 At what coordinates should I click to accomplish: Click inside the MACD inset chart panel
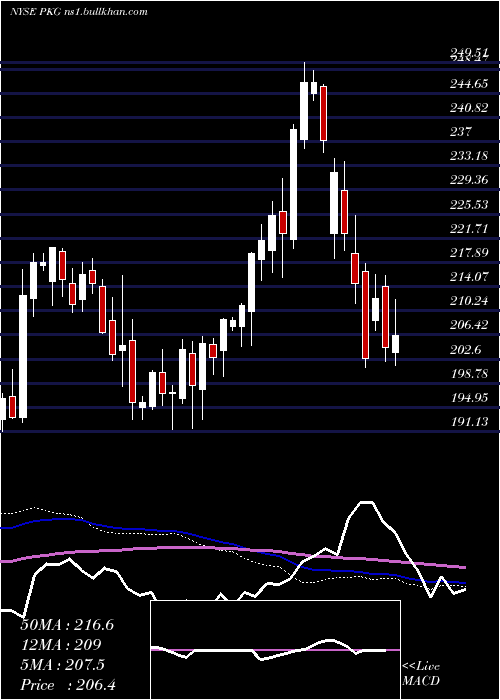[x=275, y=650]
